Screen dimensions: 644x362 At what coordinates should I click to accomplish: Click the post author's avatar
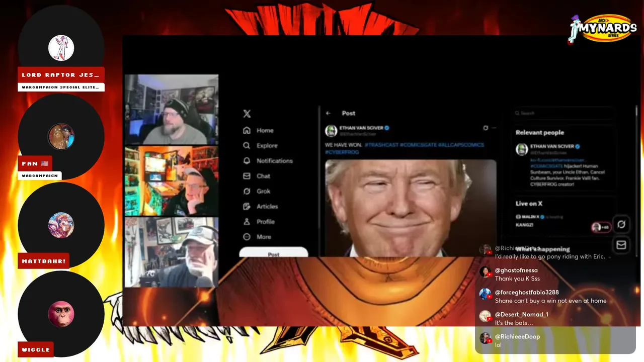coord(331,131)
